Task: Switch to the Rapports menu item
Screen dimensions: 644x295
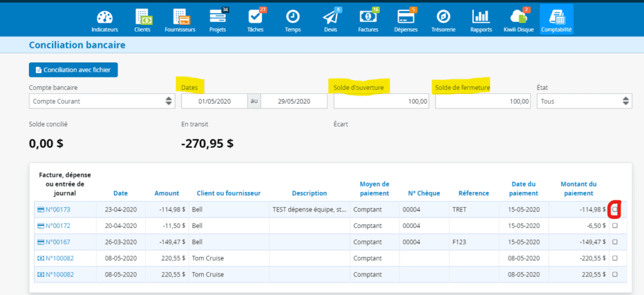Action: tap(481, 20)
